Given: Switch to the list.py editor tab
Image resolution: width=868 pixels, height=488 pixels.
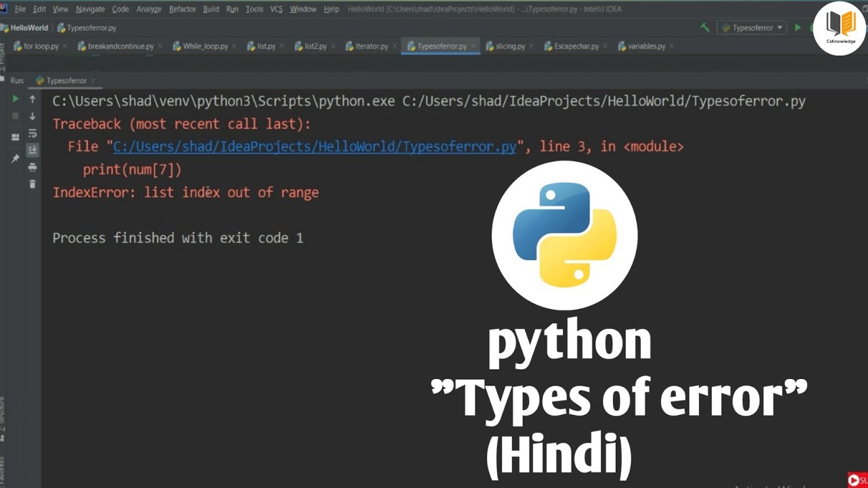Looking at the screenshot, I should tap(266, 46).
